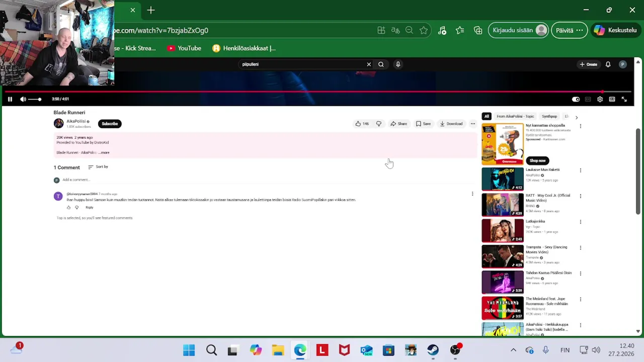Show hidden system tray icons
The image size is (644, 362).
513,350
